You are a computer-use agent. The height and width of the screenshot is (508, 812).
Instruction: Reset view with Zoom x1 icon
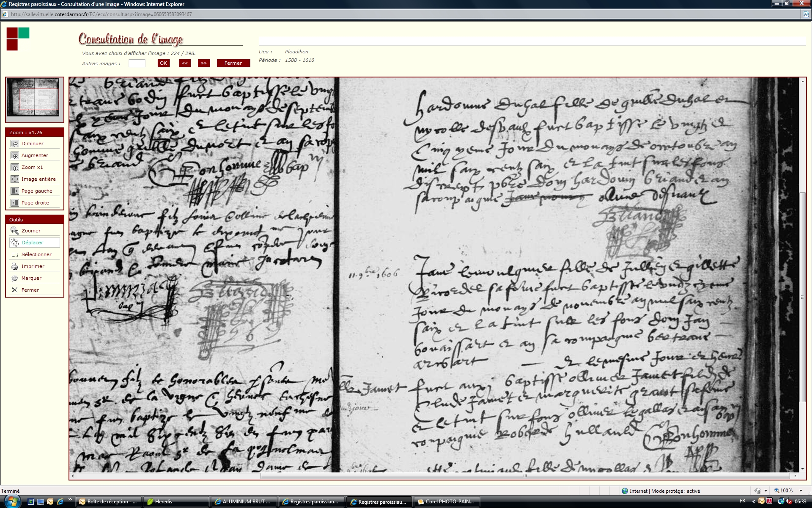click(x=15, y=168)
